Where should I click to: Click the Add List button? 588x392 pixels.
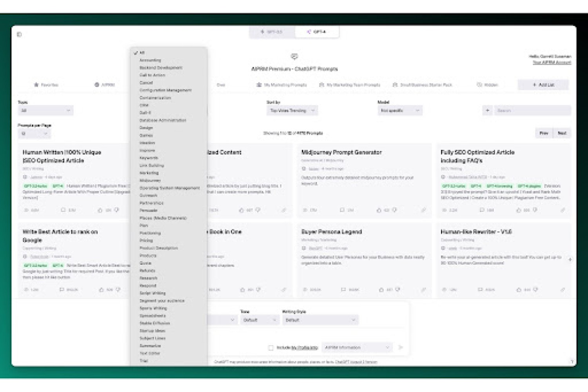[543, 85]
